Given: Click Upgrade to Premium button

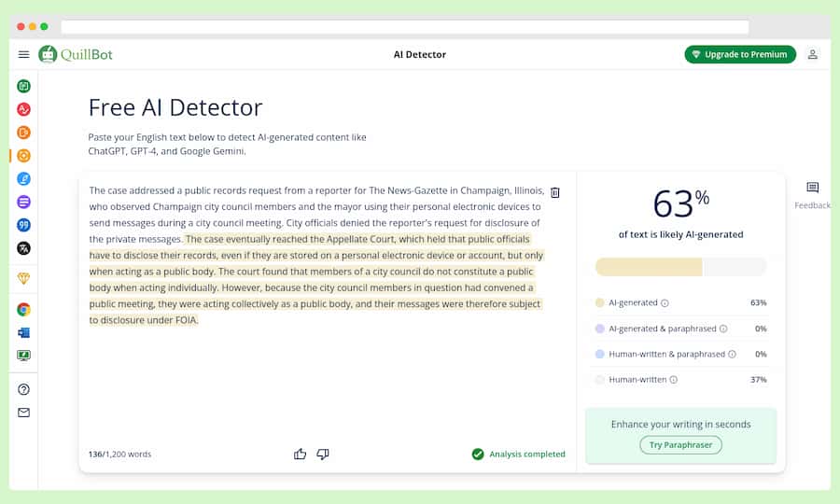Looking at the screenshot, I should pyautogui.click(x=740, y=54).
